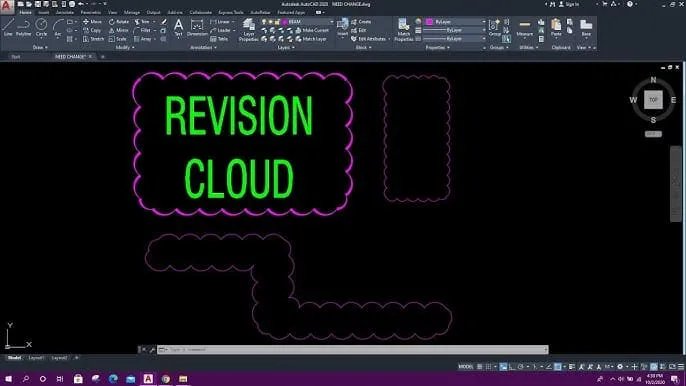Expand the Draw panel

(x=40, y=47)
